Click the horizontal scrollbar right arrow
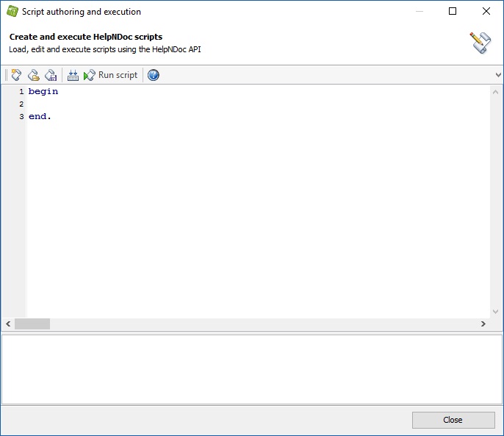Image resolution: width=504 pixels, height=436 pixels. pos(483,324)
